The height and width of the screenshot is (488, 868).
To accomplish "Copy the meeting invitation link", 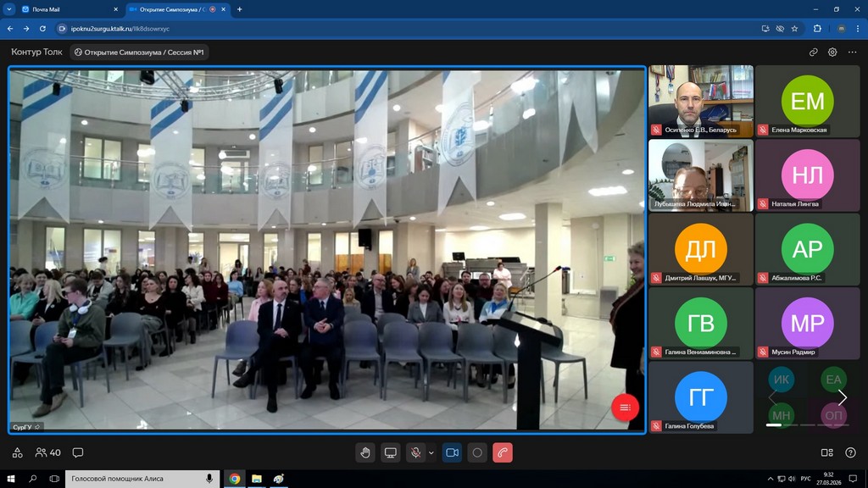I will [x=814, y=52].
